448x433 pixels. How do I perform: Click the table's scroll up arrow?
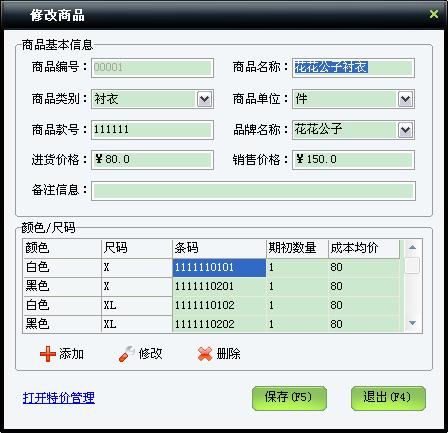pyautogui.click(x=412, y=247)
